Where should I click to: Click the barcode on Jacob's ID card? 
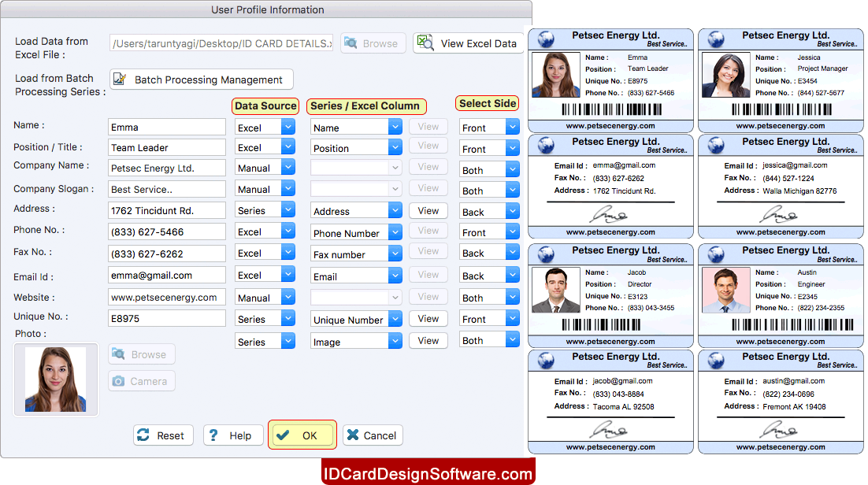click(x=601, y=324)
